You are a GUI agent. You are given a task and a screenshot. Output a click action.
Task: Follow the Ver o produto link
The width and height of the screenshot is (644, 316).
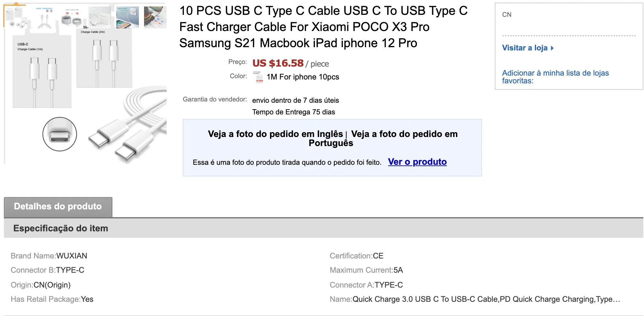[417, 162]
